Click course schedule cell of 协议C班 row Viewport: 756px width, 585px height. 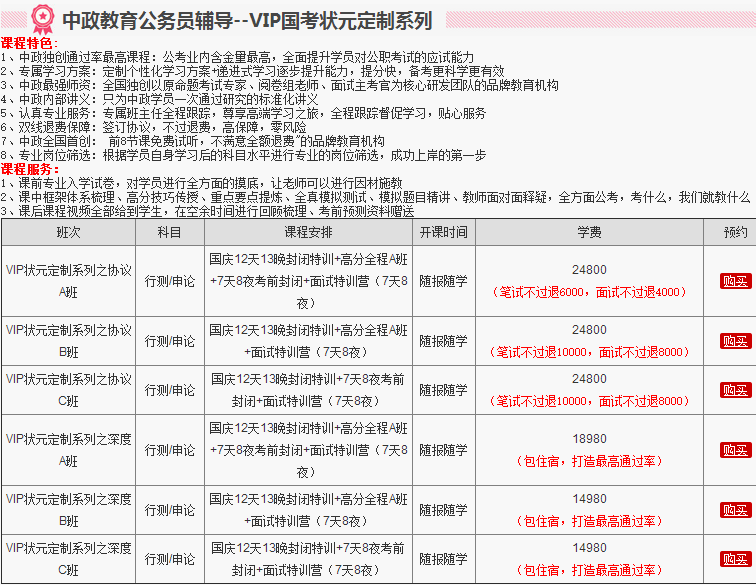(x=309, y=390)
